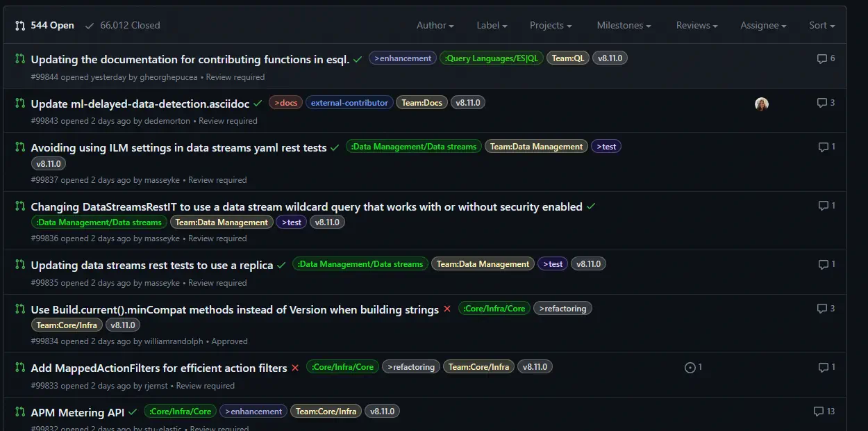The image size is (868, 431).
Task: Expand the Label filter dropdown
Action: 492,26
